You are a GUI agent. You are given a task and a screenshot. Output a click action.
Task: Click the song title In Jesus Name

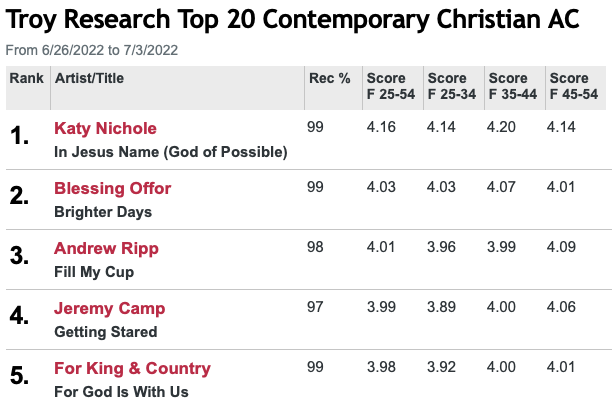[170, 152]
